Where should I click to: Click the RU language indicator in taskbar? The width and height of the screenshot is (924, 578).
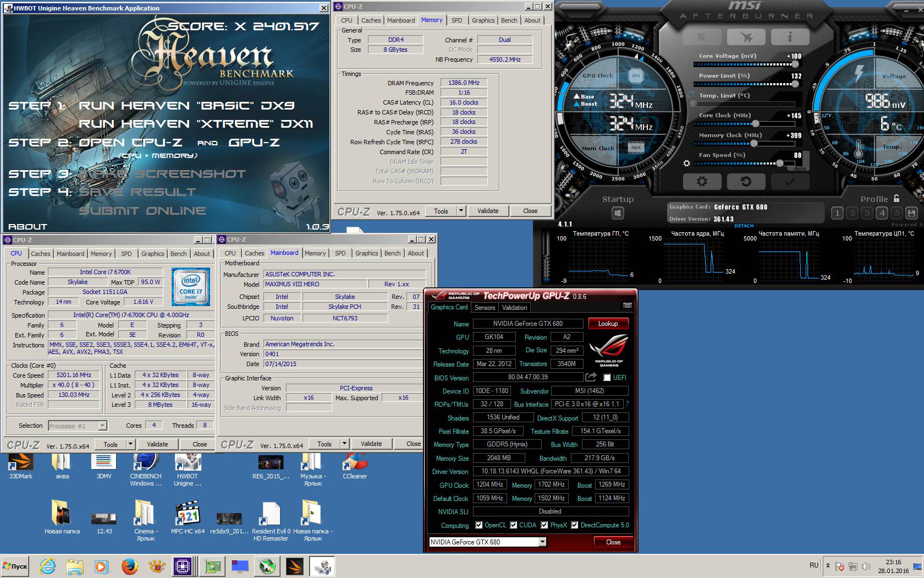814,565
